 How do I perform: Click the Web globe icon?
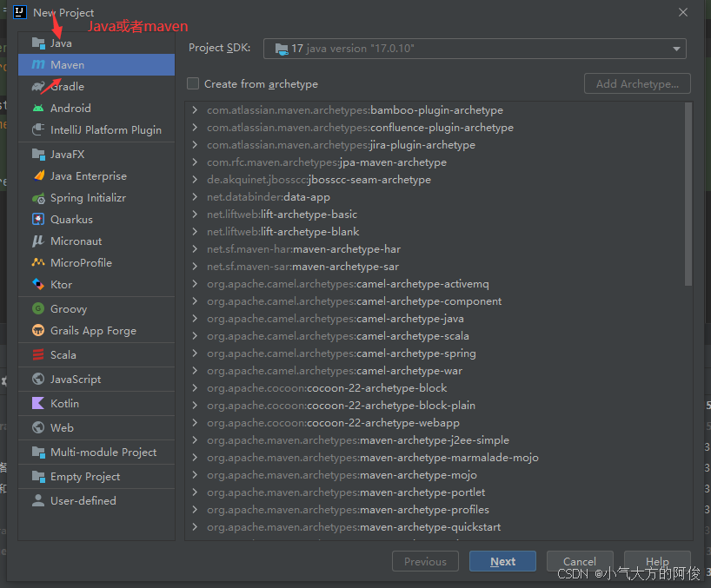pyautogui.click(x=38, y=427)
